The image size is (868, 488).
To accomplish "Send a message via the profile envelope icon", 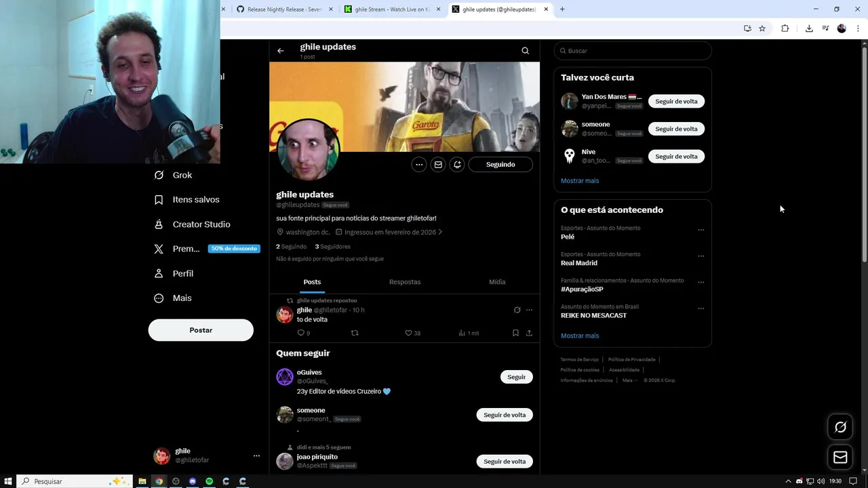I will pos(438,165).
